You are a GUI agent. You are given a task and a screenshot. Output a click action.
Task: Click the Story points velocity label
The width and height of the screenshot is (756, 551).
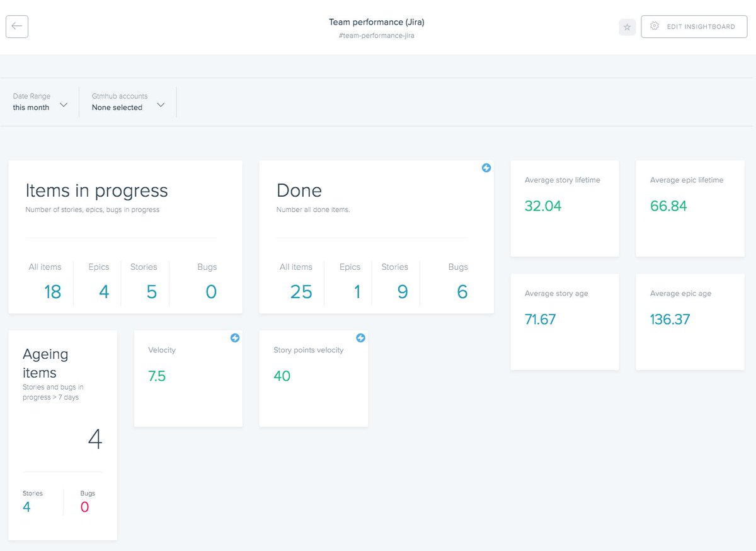pos(308,351)
